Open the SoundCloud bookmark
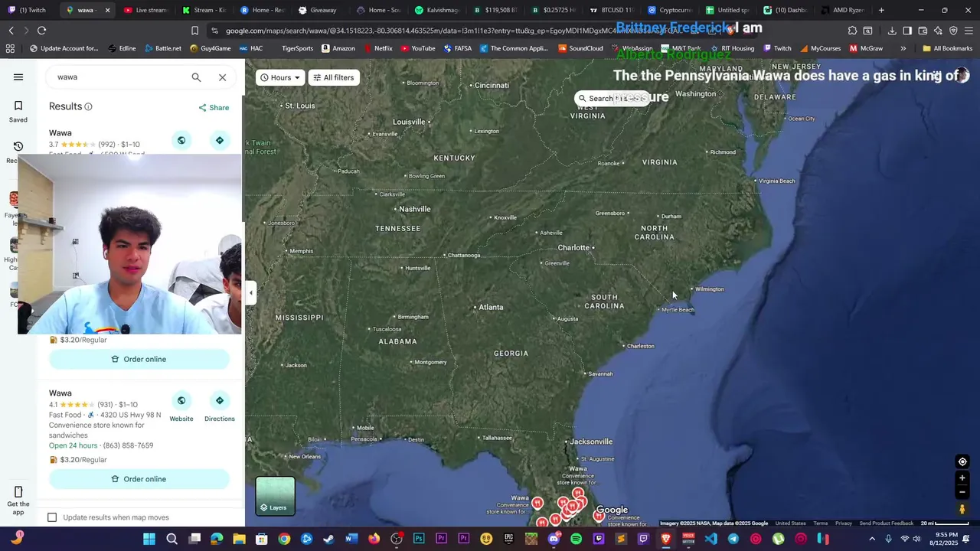 [x=580, y=48]
